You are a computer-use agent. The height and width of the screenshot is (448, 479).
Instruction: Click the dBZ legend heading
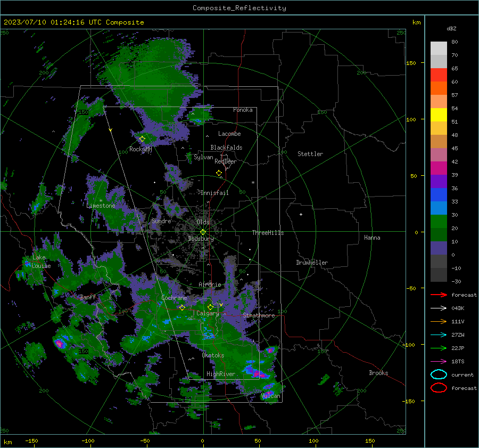click(x=451, y=28)
